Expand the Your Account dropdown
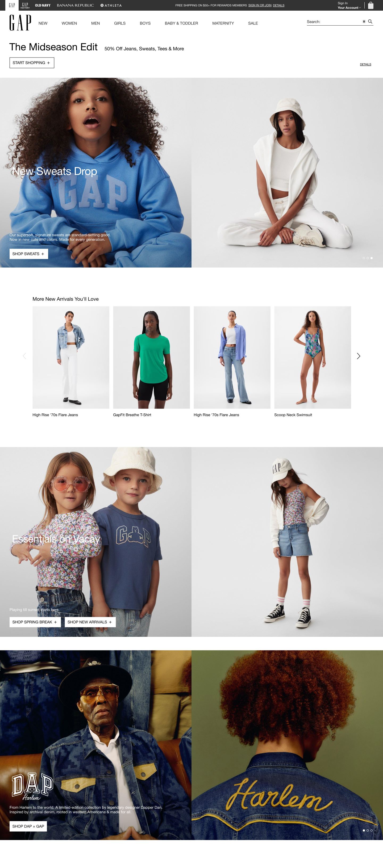This screenshot has width=383, height=868. [349, 8]
